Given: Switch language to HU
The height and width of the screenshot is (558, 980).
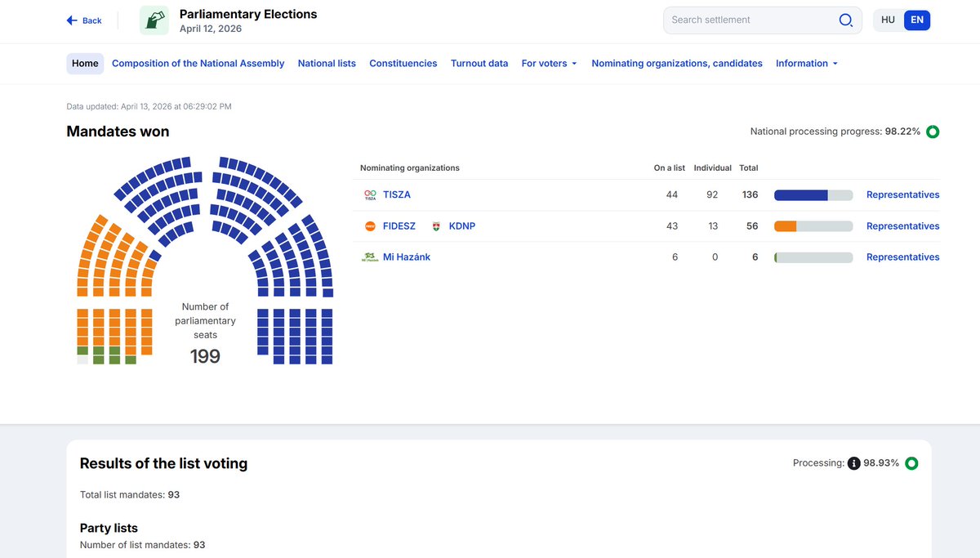Looking at the screenshot, I should (x=889, y=20).
